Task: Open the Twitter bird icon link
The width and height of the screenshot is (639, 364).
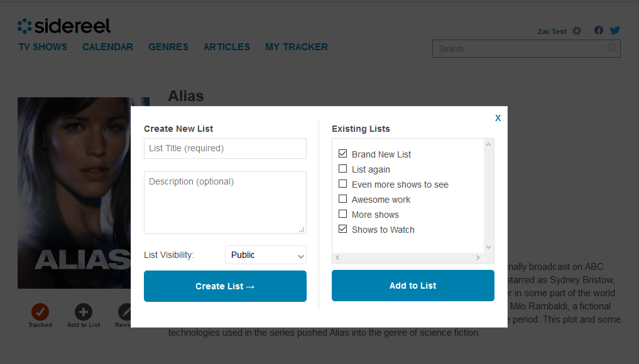Action: pos(614,30)
